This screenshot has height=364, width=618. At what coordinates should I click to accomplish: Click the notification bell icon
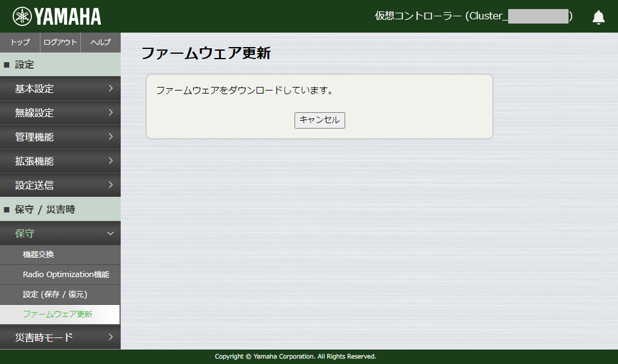pyautogui.click(x=598, y=16)
